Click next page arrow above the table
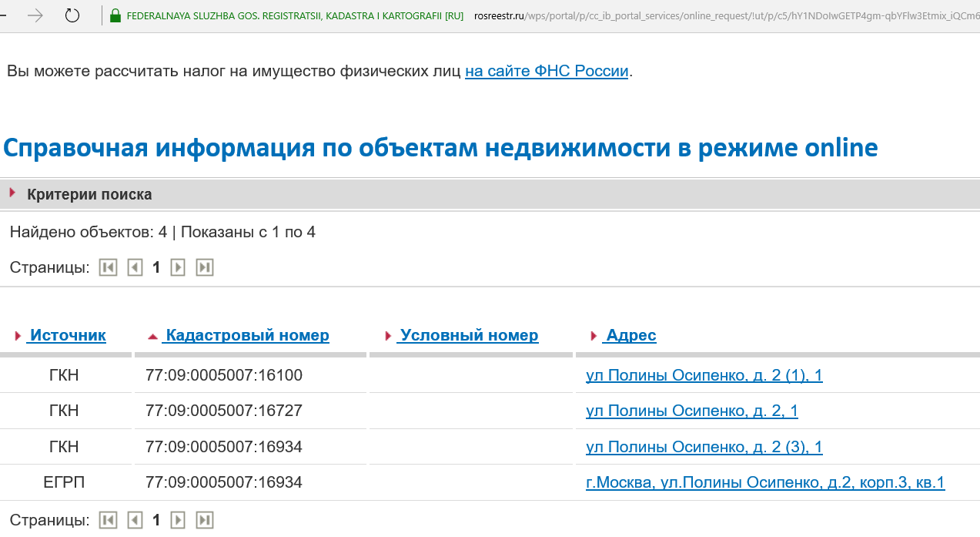The height and width of the screenshot is (537, 980). click(178, 267)
